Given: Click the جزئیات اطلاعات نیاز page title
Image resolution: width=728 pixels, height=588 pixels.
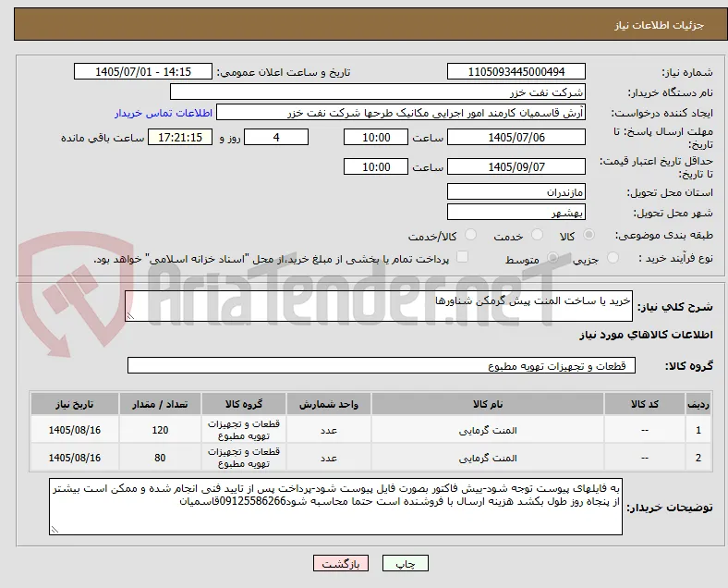Looking at the screenshot, I should [660, 25].
